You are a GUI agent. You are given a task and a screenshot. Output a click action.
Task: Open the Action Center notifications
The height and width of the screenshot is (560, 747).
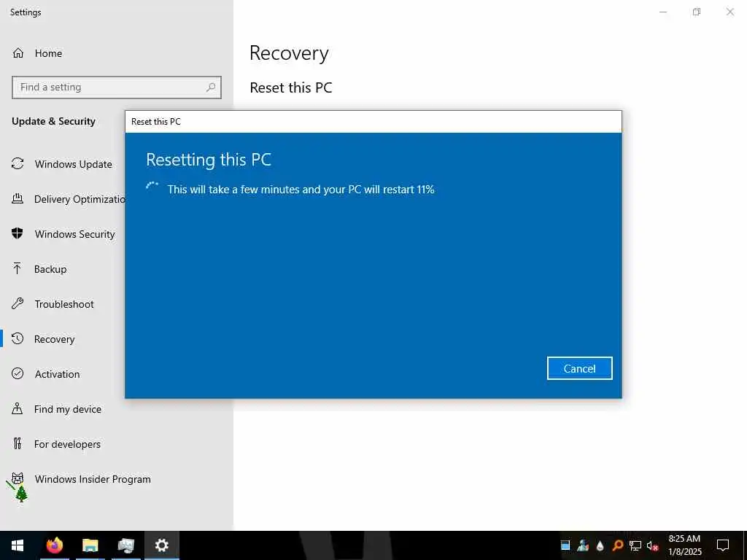click(723, 545)
